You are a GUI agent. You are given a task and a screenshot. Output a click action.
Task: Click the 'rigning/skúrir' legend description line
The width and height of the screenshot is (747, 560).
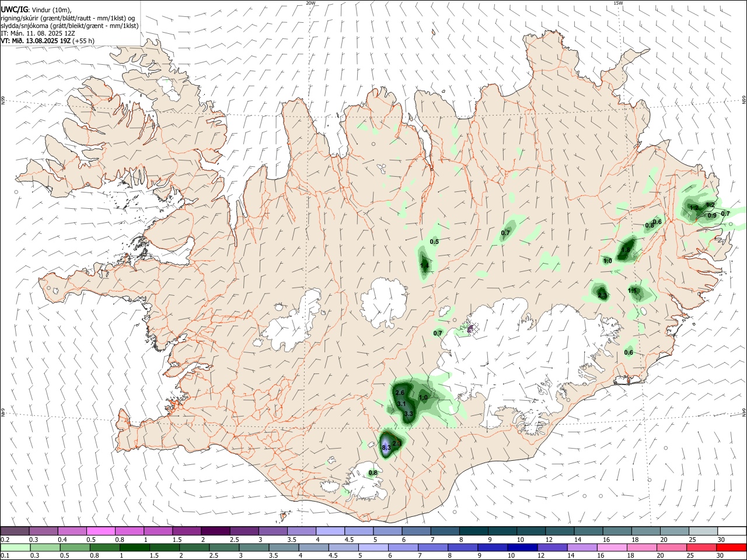click(68, 18)
